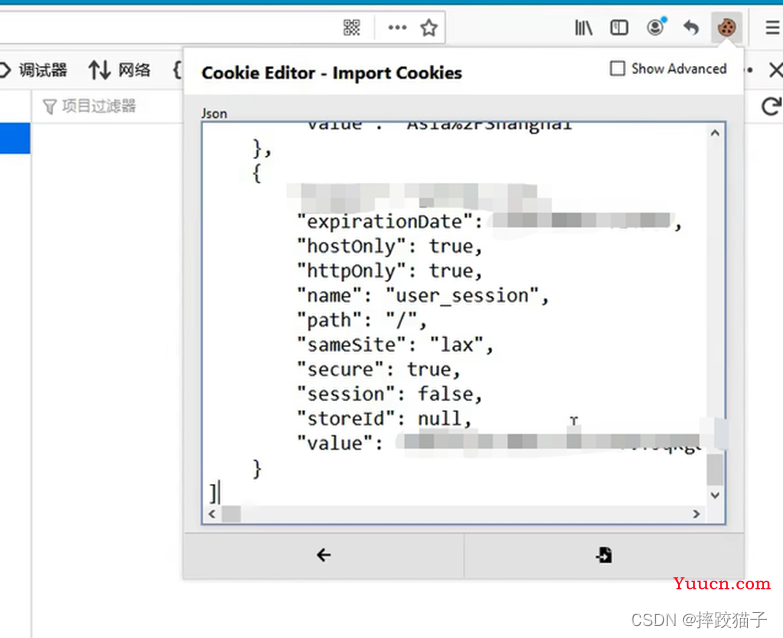Viewport: 783px width, 638px height.
Task: Click the horizontal scrollbar thumb in Json box
Action: [231, 514]
